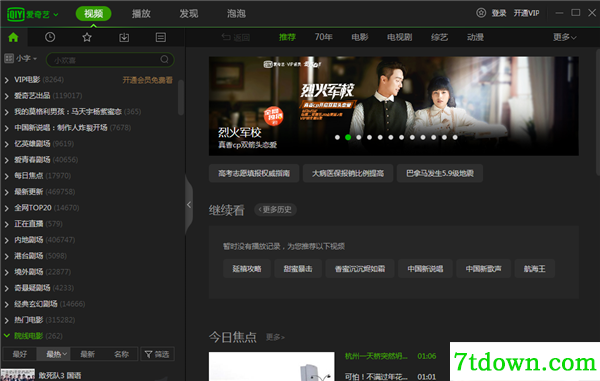Click the magnifier search icon
Image resolution: width=600 pixels, height=381 pixels.
[165, 59]
